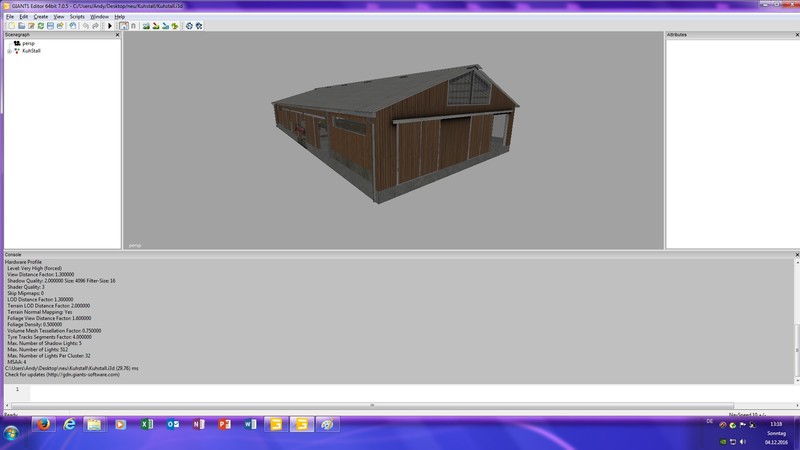Select KuhStall item in scenegraph

pyautogui.click(x=31, y=50)
